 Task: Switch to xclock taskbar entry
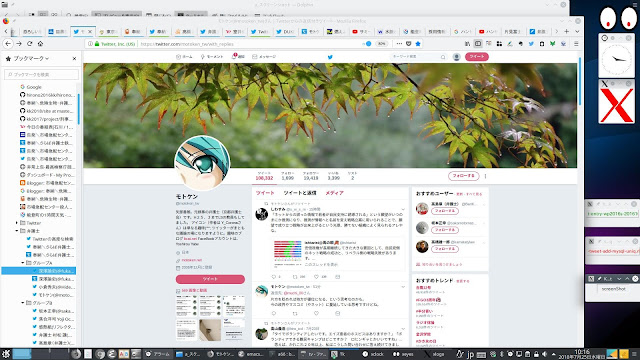373,354
